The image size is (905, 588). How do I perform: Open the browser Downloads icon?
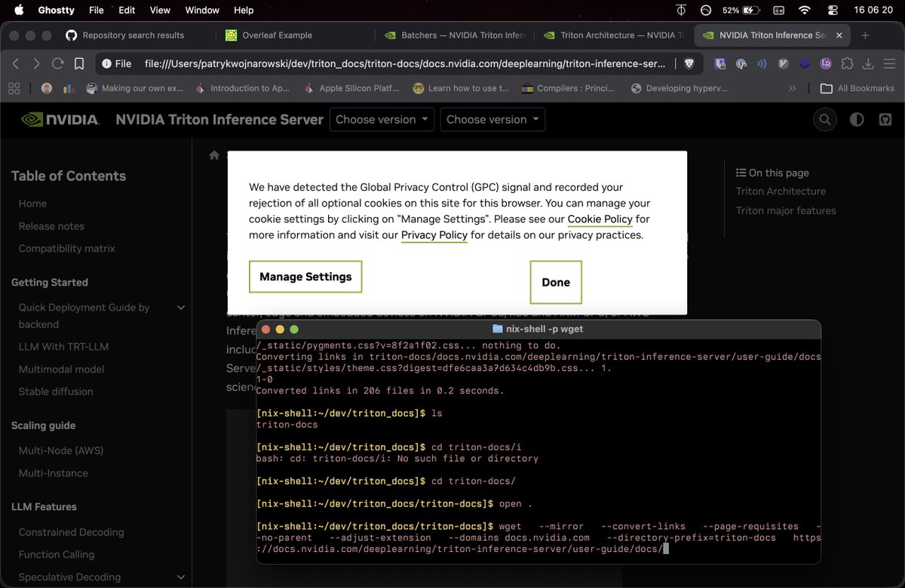868,64
